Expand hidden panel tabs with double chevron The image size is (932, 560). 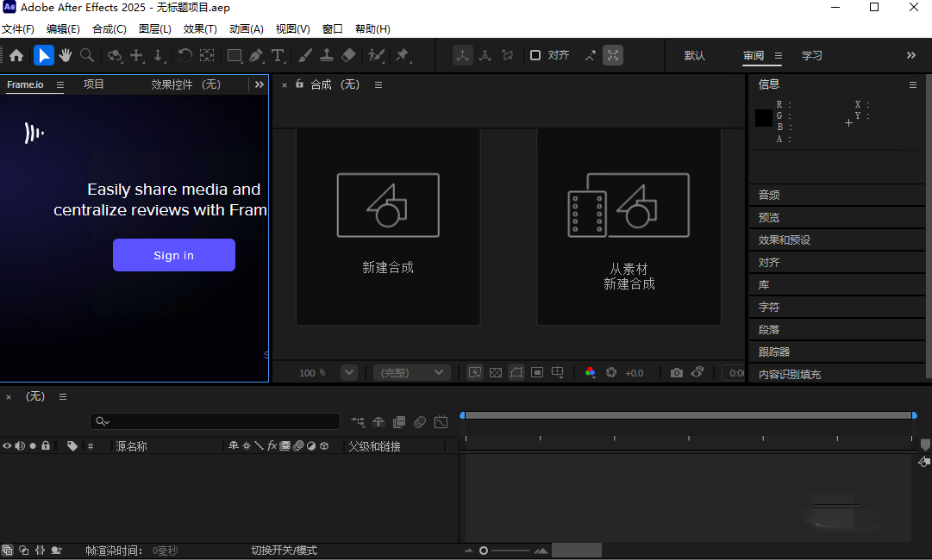pyautogui.click(x=260, y=84)
